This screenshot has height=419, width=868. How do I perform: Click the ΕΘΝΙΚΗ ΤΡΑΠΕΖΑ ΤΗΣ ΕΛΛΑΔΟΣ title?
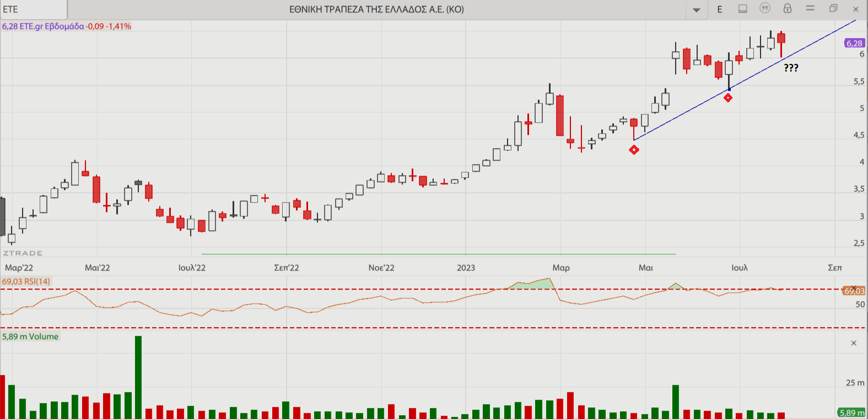coord(376,9)
